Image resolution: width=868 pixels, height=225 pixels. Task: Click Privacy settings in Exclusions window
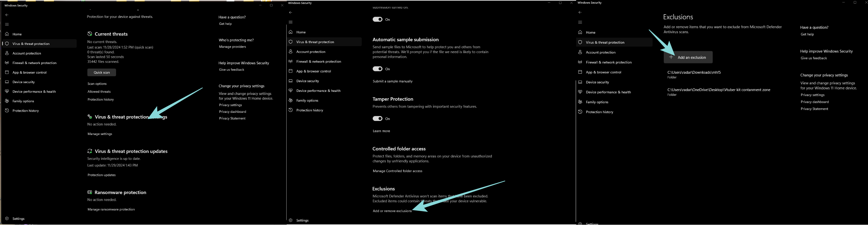813,95
